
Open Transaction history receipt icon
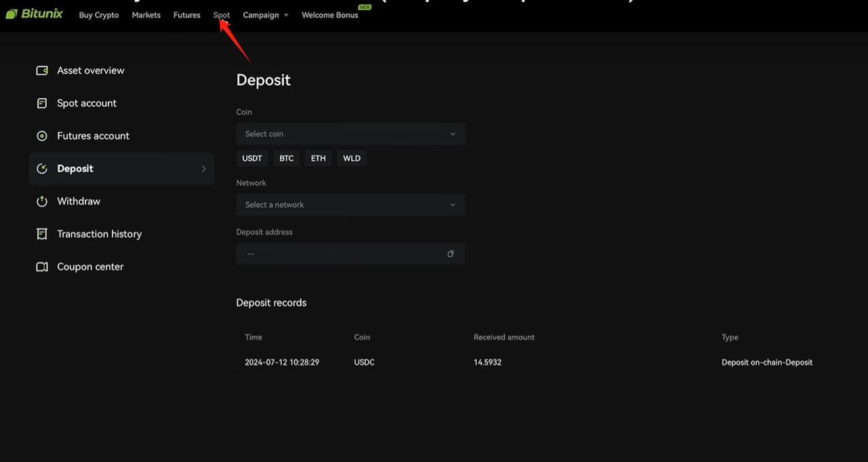tap(42, 234)
